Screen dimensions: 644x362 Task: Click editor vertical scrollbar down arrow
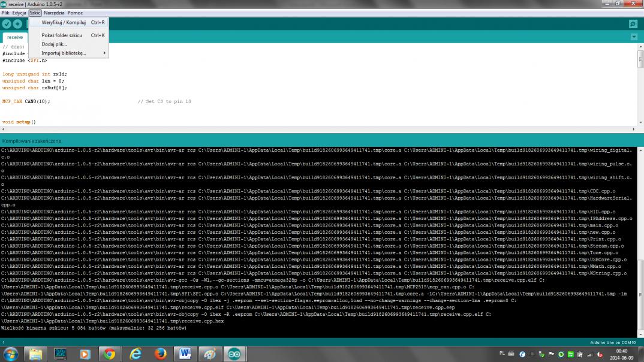coord(640,122)
